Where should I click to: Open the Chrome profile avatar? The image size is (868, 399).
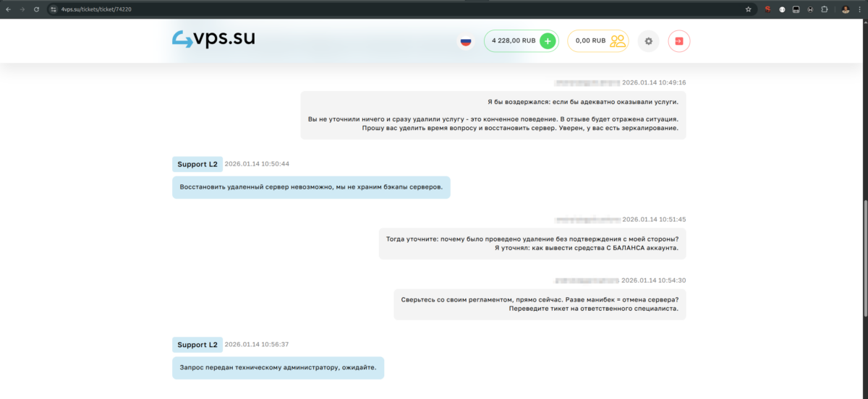coord(845,9)
